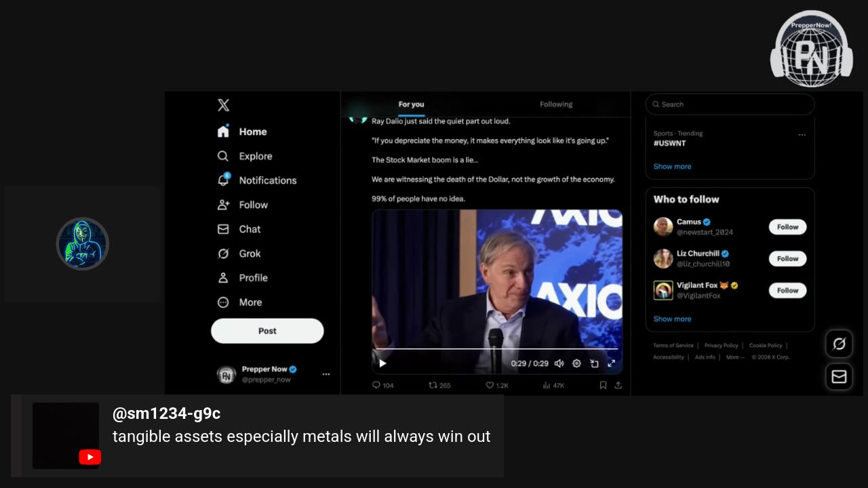Image resolution: width=868 pixels, height=488 pixels.
Task: Open the Follow sidebar item
Action: coord(243,205)
